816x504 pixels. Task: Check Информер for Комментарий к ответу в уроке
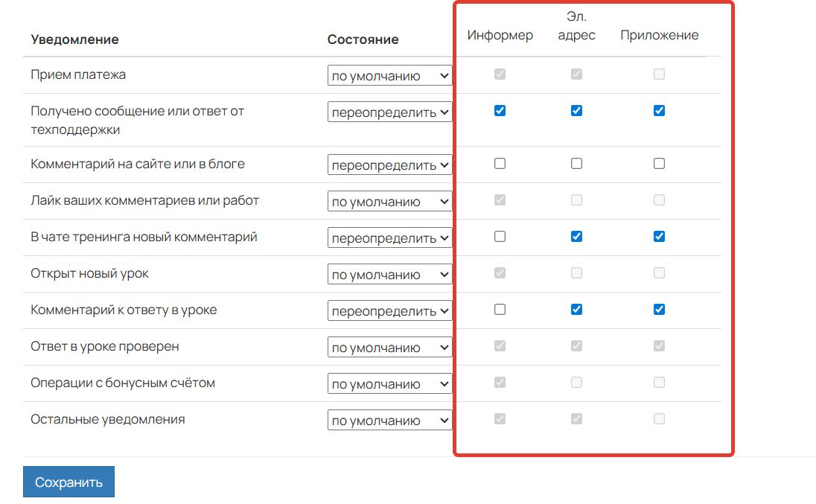point(500,310)
